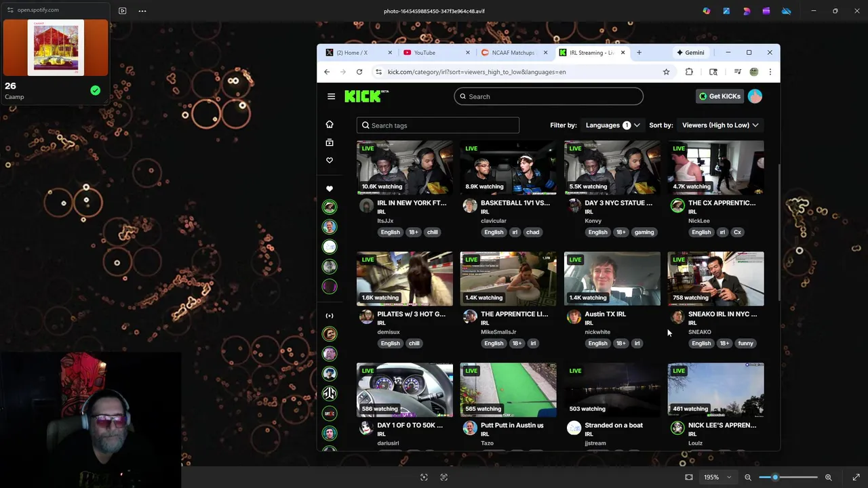Screen dimensions: 868x488
Task: Click the 'DAY 3 NYC STATUE ...' stream title
Action: tap(618, 203)
